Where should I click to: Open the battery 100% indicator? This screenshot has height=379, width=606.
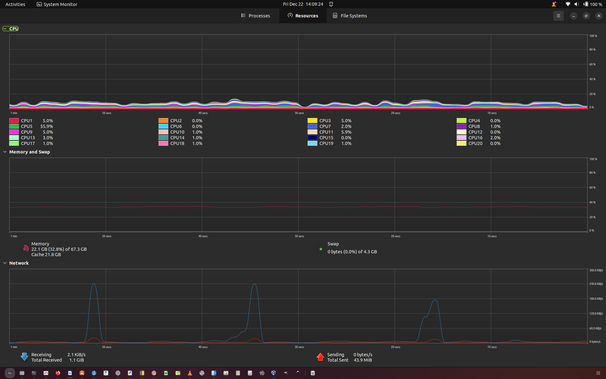(593, 4)
